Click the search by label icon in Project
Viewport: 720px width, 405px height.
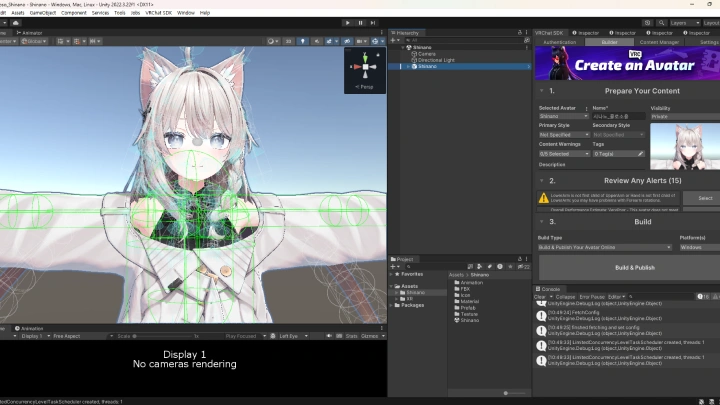coord(489,267)
